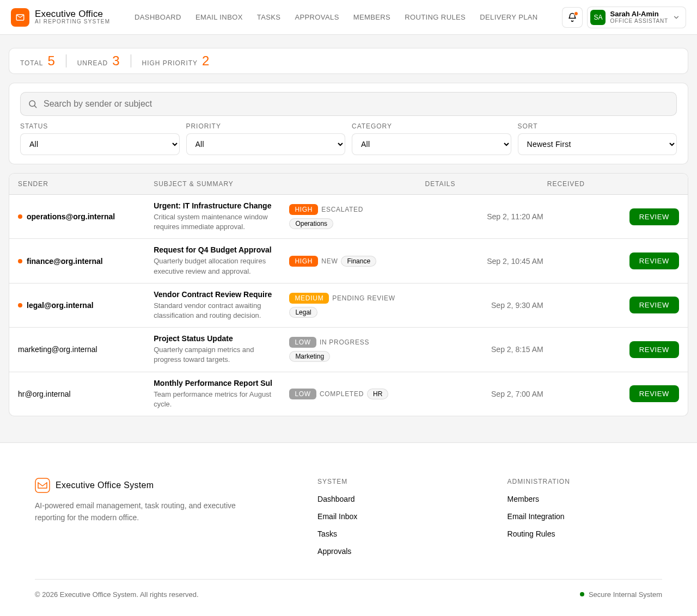Click LOW badge on Monthly Performance Report row

[x=302, y=394]
